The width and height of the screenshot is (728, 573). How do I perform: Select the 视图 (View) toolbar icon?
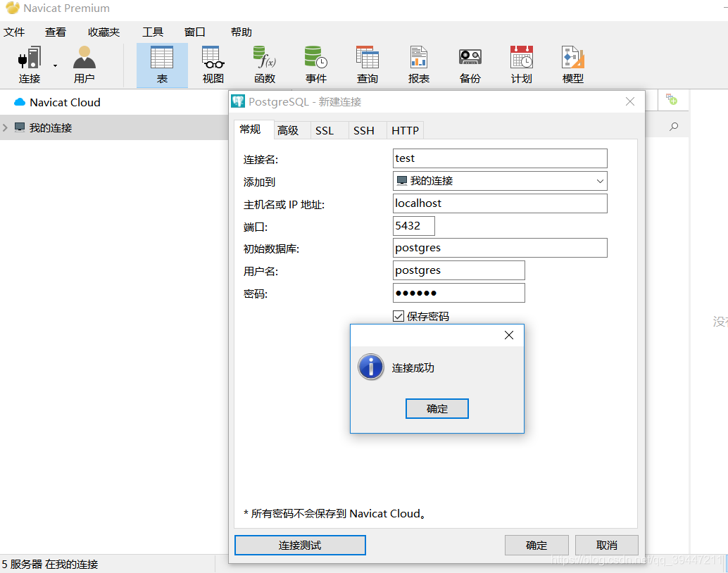click(213, 65)
